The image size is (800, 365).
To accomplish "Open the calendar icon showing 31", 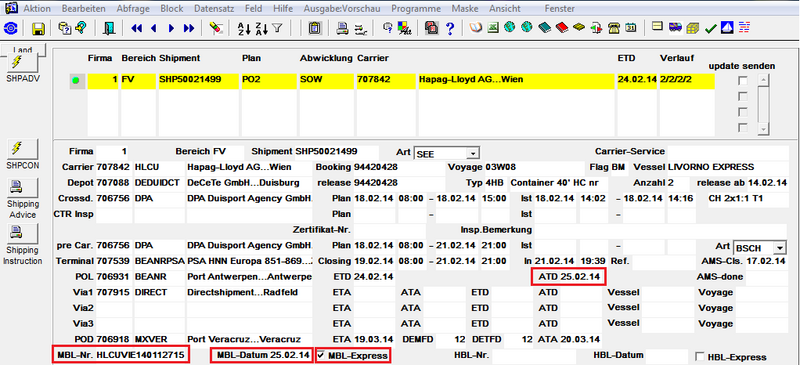I will [631, 28].
